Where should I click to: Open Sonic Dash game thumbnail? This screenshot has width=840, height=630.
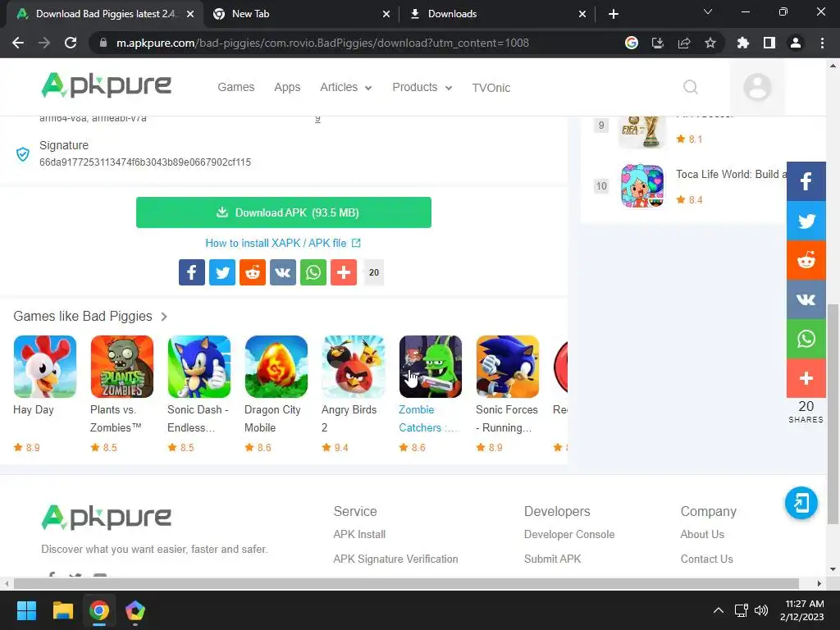pos(199,367)
